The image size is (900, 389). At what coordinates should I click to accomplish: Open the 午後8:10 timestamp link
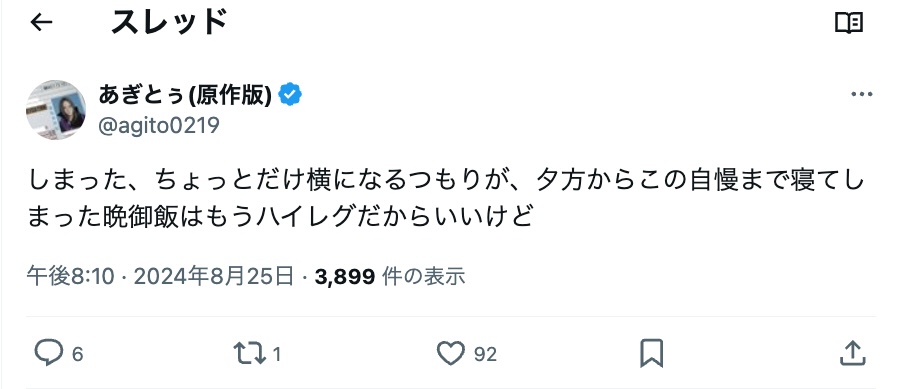(x=71, y=277)
